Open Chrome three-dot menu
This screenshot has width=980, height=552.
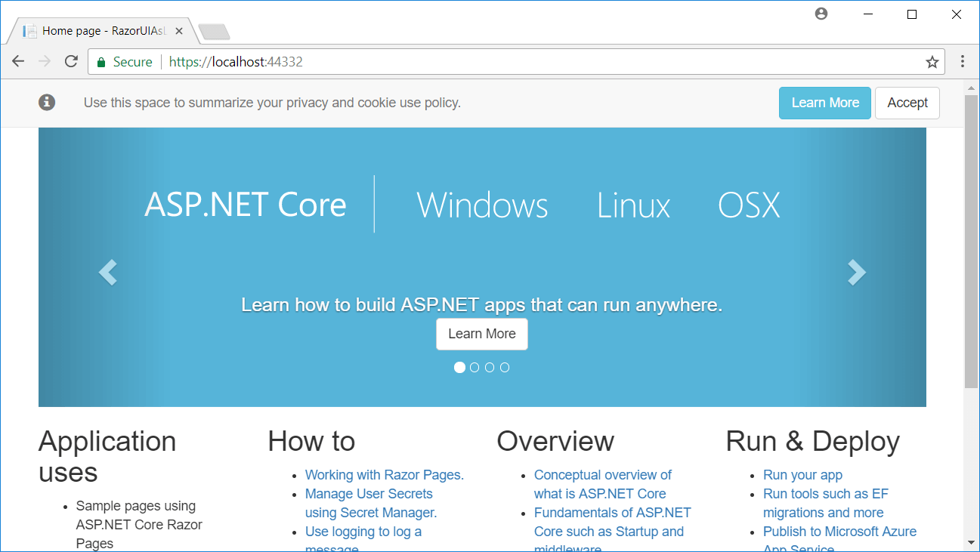[963, 62]
